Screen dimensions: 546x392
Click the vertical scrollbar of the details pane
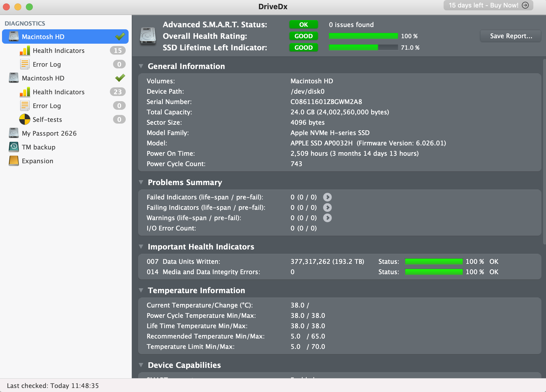(544, 152)
